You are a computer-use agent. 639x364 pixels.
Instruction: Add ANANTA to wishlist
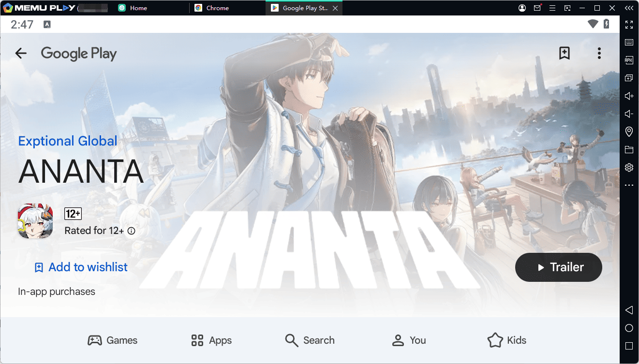(81, 267)
